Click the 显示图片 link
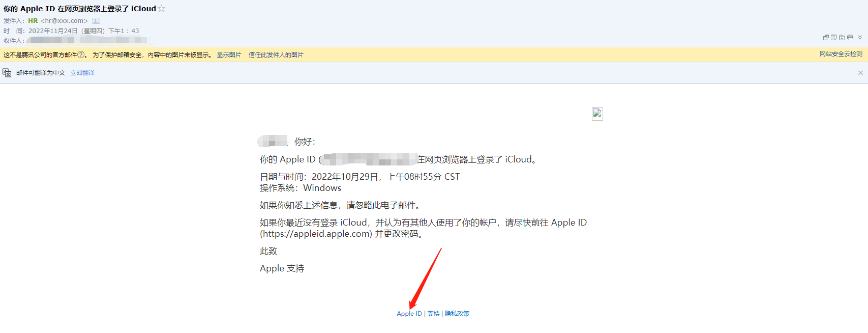The width and height of the screenshot is (868, 333). click(229, 55)
